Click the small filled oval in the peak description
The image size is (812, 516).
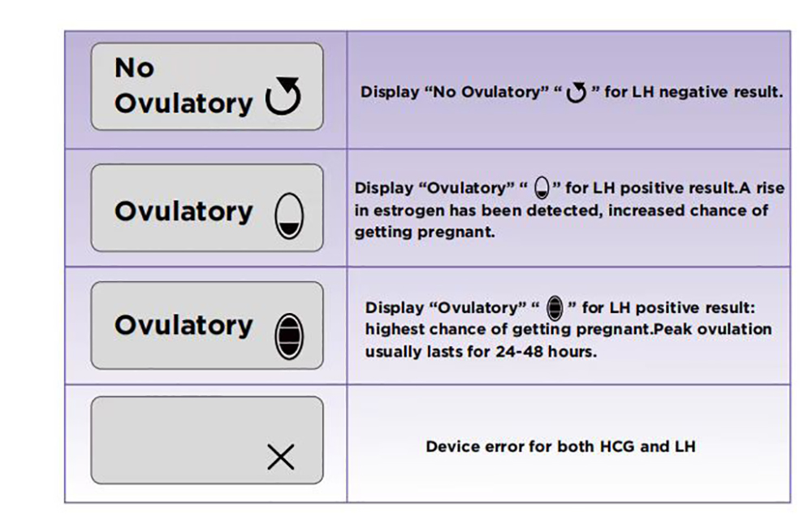point(555,309)
